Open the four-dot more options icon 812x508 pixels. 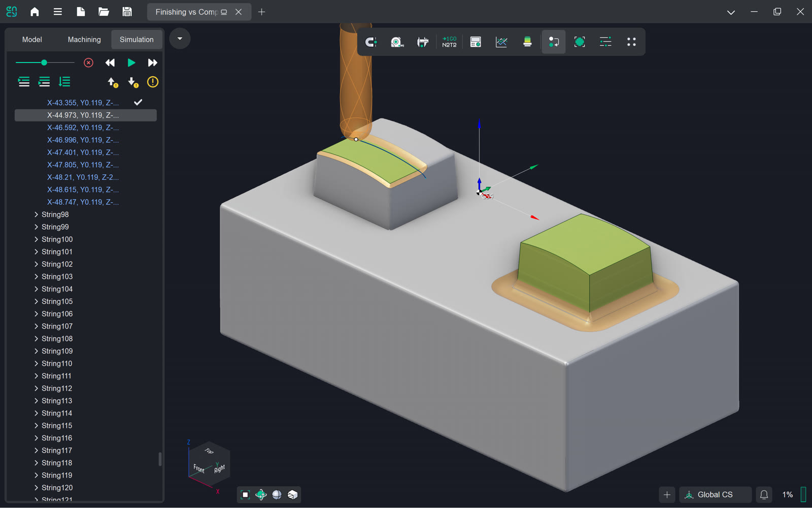click(631, 42)
